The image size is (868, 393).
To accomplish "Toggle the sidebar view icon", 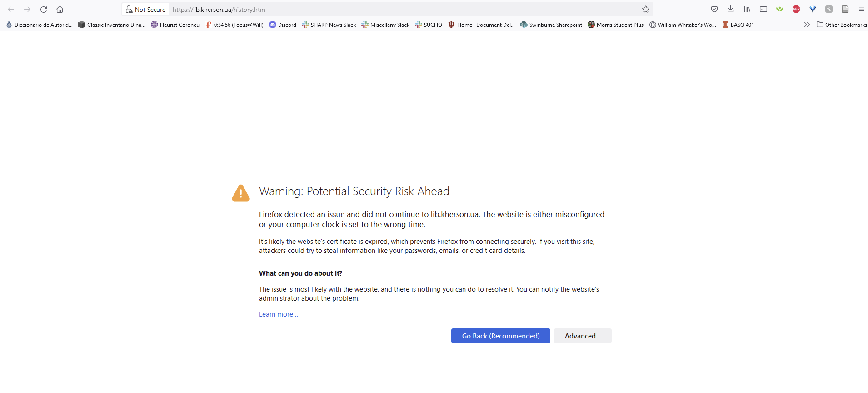I will click(x=763, y=9).
